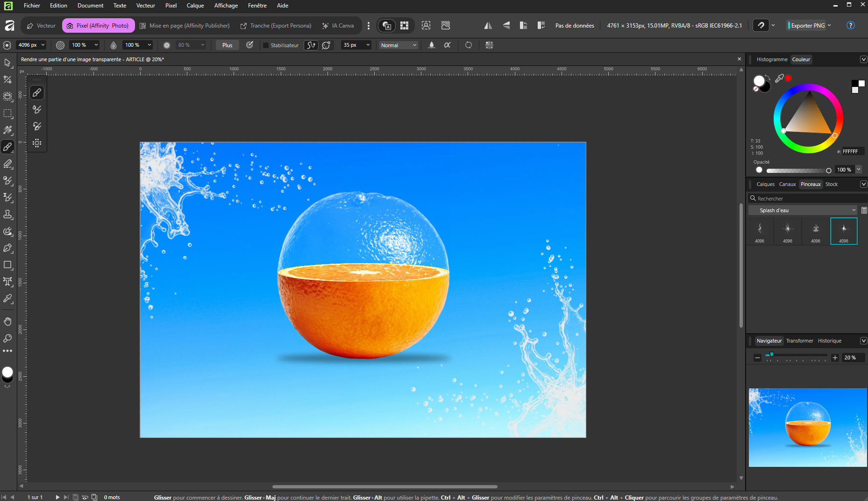Open the Normal blend mode dropdown
The height and width of the screenshot is (501, 868).
[398, 45]
